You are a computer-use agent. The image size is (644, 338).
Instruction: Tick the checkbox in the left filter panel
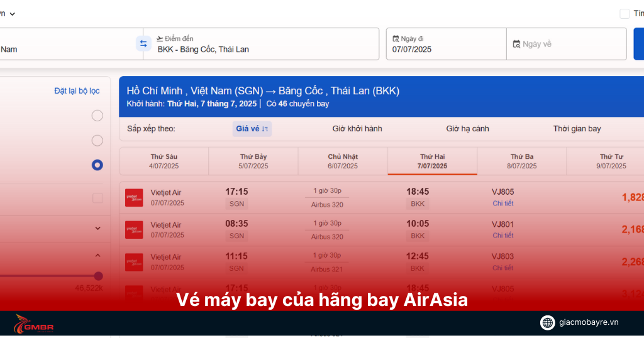click(97, 198)
